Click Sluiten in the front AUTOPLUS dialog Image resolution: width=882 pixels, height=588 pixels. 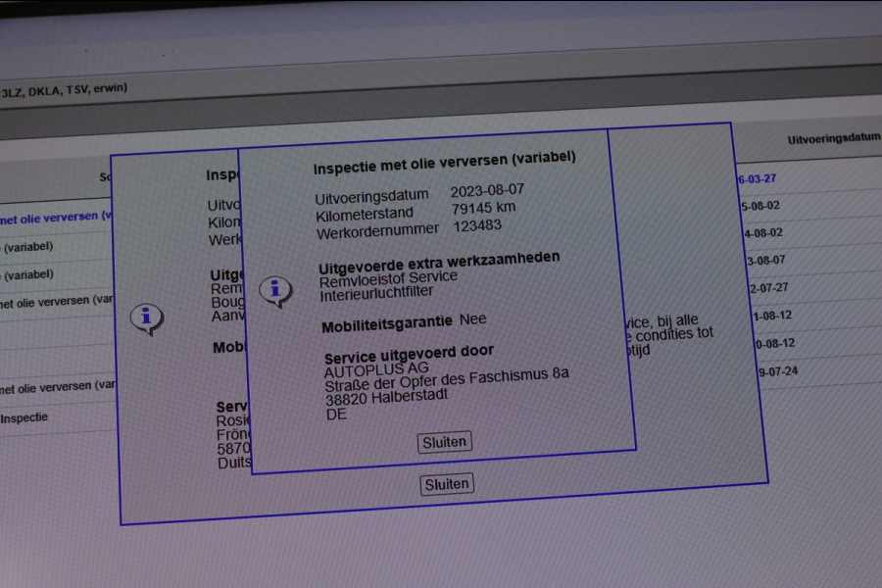(x=445, y=442)
